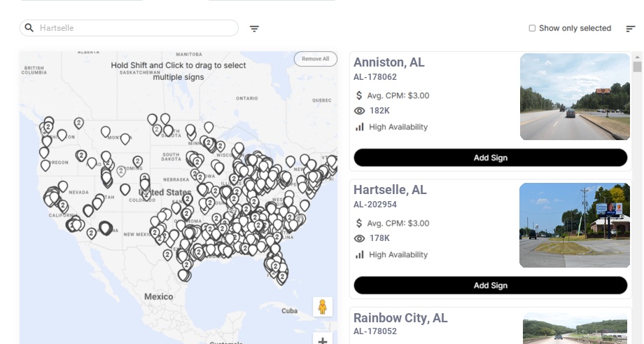Open the sort order icon
644x344 pixels.
631,28
